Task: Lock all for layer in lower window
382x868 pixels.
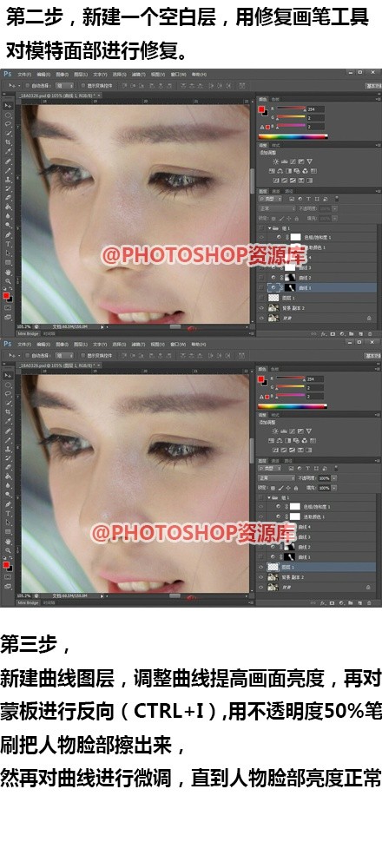Action: (296, 488)
